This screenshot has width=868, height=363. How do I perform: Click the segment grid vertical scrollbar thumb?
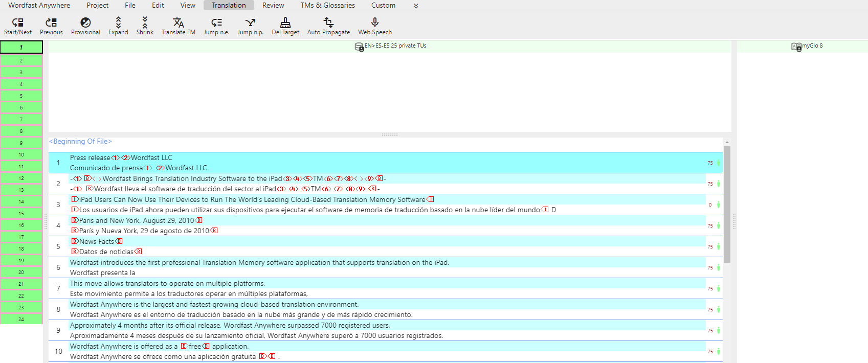[x=727, y=205]
